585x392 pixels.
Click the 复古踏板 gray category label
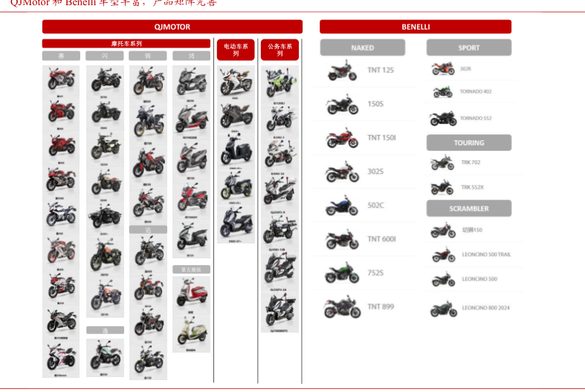pyautogui.click(x=191, y=269)
